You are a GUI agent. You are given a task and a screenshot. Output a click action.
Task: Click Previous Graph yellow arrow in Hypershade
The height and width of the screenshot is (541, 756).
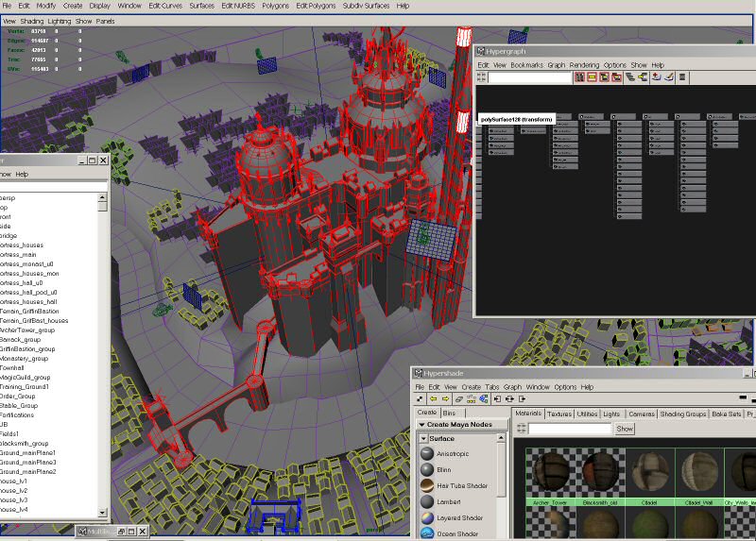coord(433,400)
